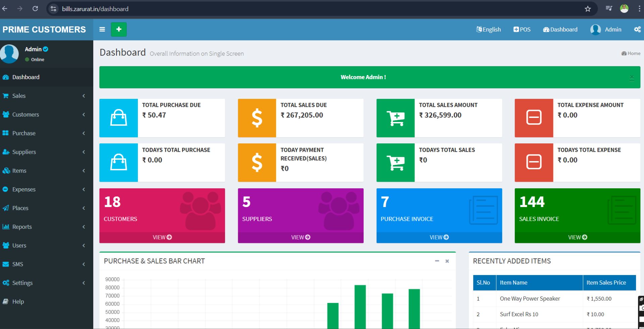
Task: Open the settings gears icon in header
Action: coord(637,29)
